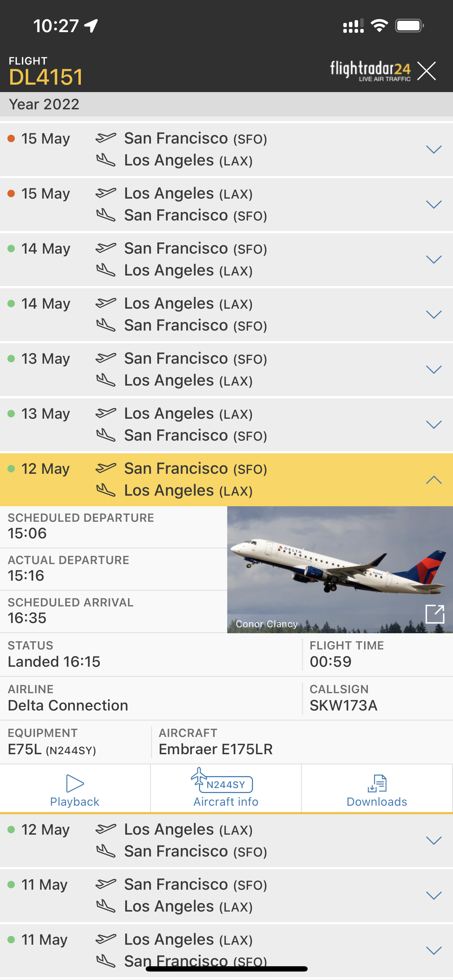Open the Downloads option
This screenshot has width=453, height=980.
coord(376,788)
